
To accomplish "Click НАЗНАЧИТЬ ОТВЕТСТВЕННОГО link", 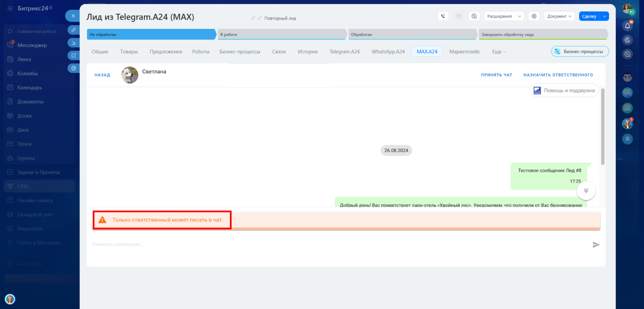I will 558,75.
